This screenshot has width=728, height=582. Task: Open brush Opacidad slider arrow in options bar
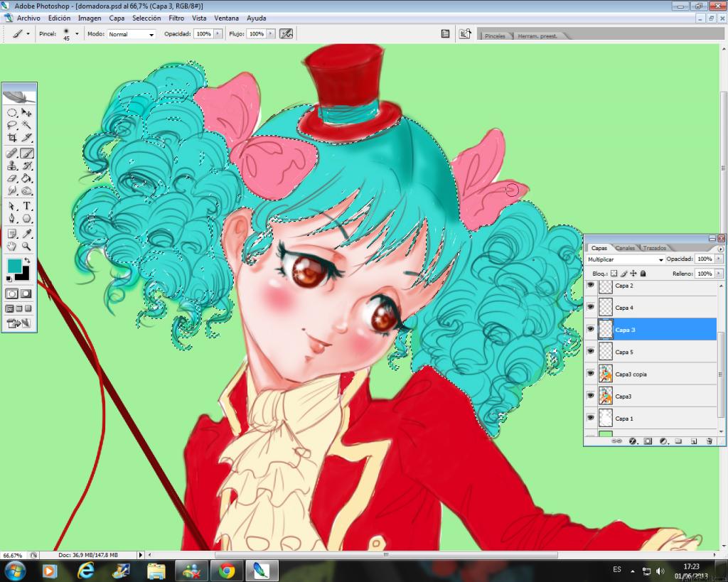218,34
